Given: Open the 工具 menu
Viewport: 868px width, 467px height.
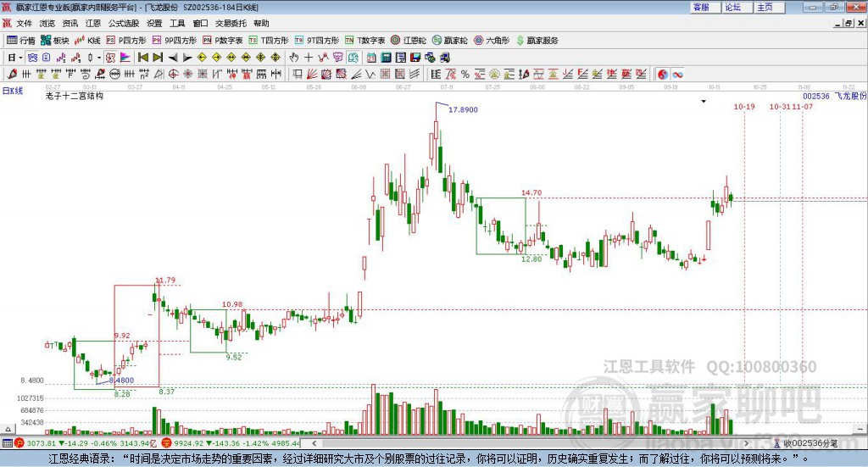Looking at the screenshot, I should click(x=177, y=23).
